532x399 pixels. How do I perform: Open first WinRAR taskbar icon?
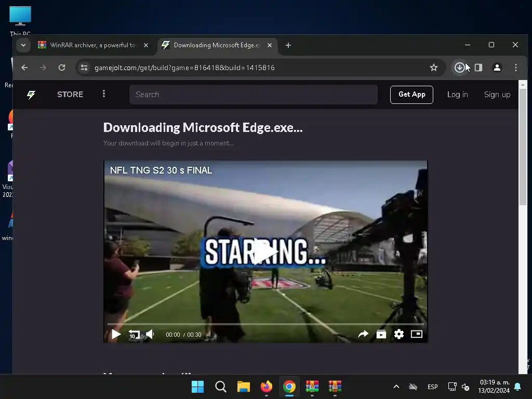312,387
